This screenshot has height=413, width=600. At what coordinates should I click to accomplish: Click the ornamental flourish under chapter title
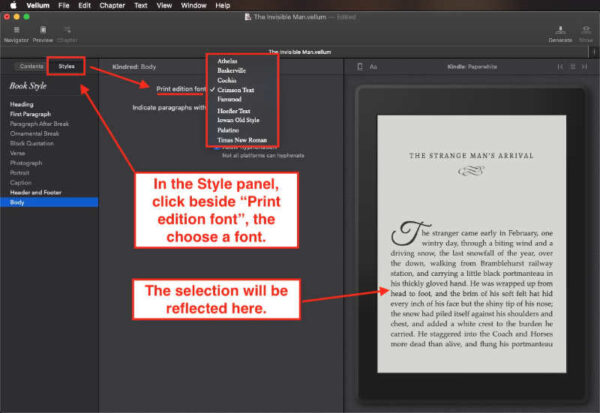pos(471,171)
